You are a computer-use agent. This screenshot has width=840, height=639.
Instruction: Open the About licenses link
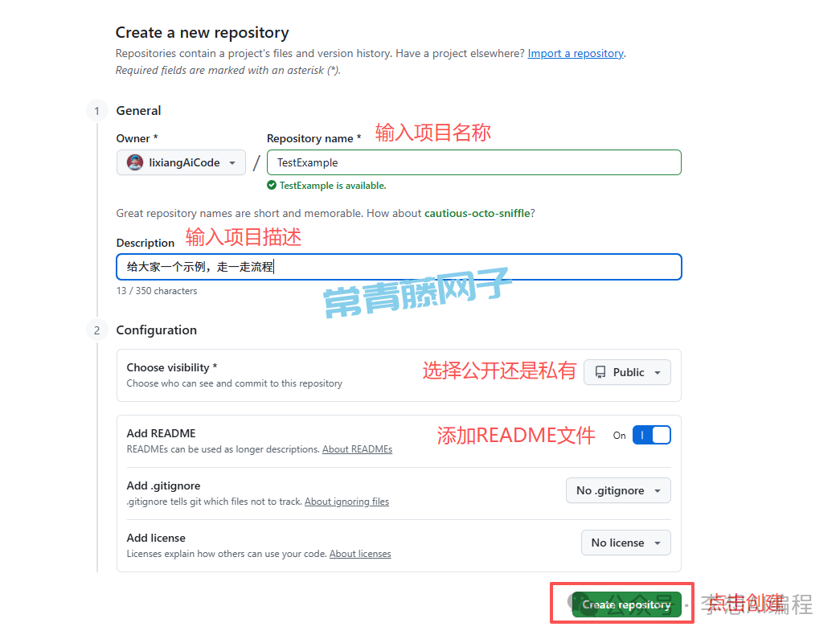360,554
